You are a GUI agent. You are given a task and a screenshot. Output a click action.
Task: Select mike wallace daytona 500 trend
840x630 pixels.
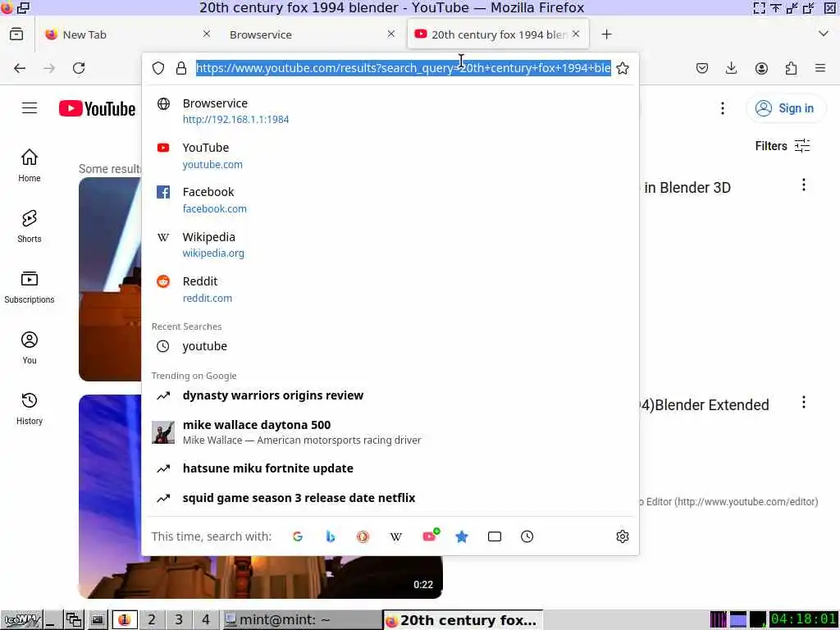pyautogui.click(x=390, y=431)
